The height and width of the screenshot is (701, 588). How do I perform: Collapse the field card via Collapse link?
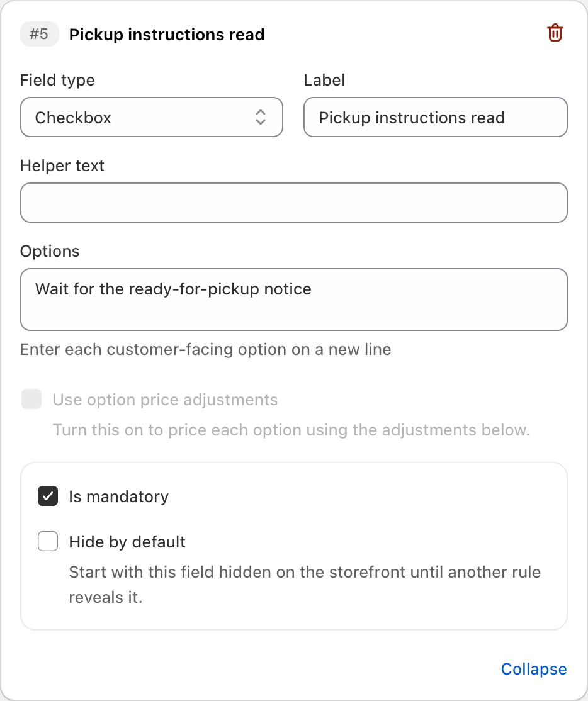tap(533, 669)
